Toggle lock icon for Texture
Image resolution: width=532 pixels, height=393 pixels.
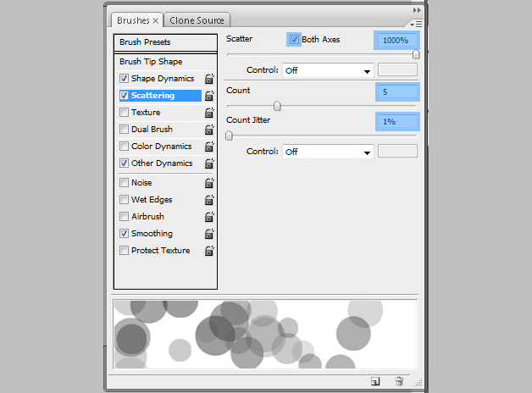pyautogui.click(x=209, y=113)
